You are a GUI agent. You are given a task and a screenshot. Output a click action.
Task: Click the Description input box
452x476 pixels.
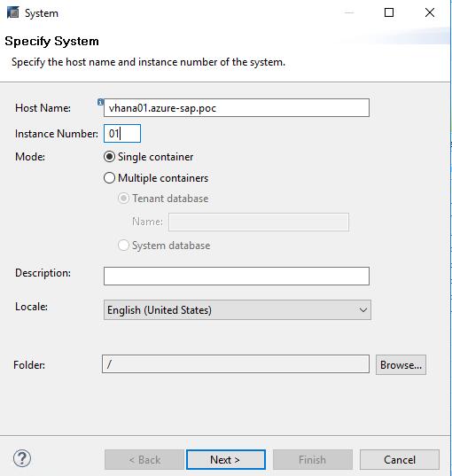[x=237, y=276]
